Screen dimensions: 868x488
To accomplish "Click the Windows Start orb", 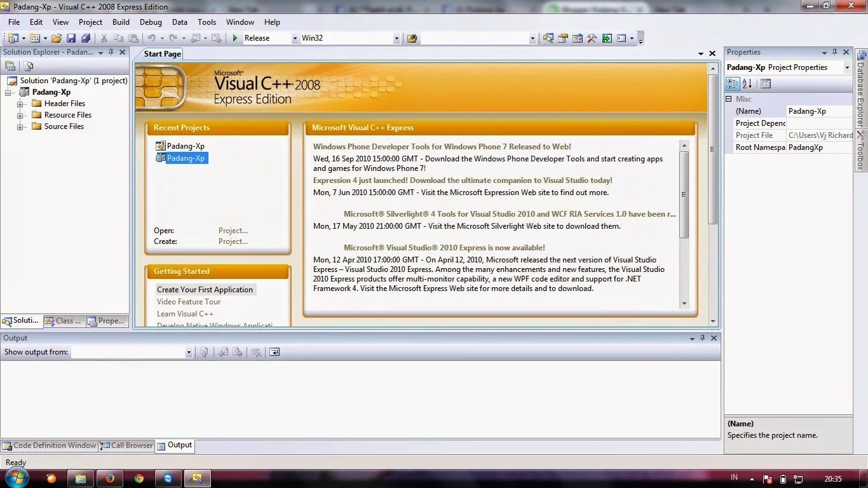I will click(17, 478).
